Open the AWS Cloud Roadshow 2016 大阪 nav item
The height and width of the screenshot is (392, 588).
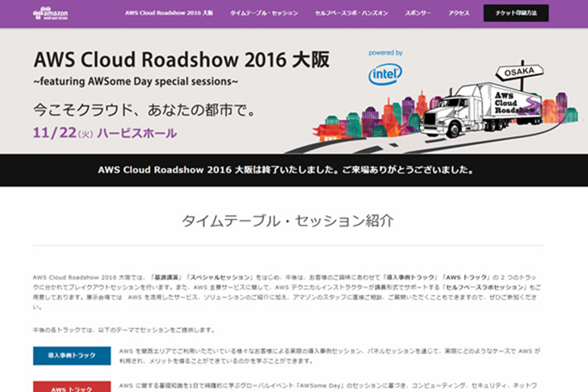(x=169, y=13)
